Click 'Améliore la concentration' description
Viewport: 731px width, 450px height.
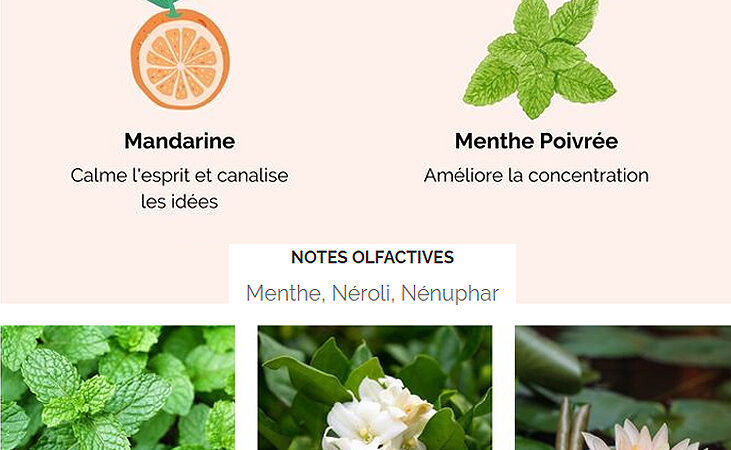click(x=536, y=176)
